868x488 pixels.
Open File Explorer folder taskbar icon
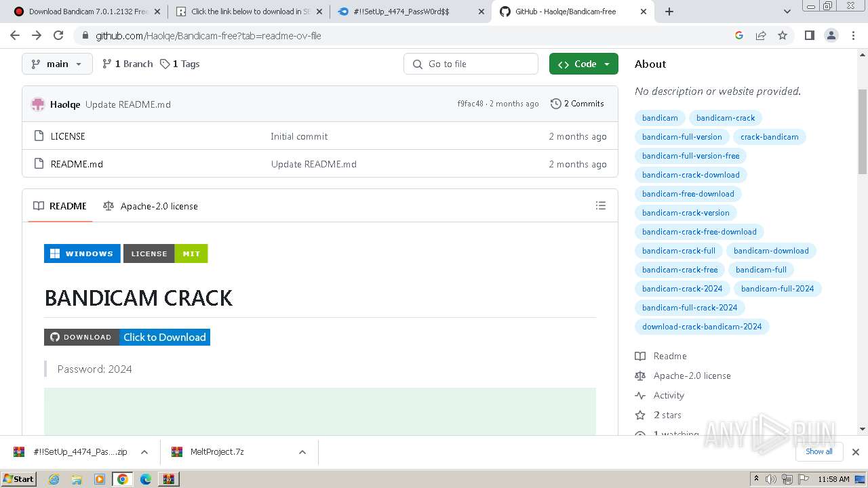coord(77,479)
